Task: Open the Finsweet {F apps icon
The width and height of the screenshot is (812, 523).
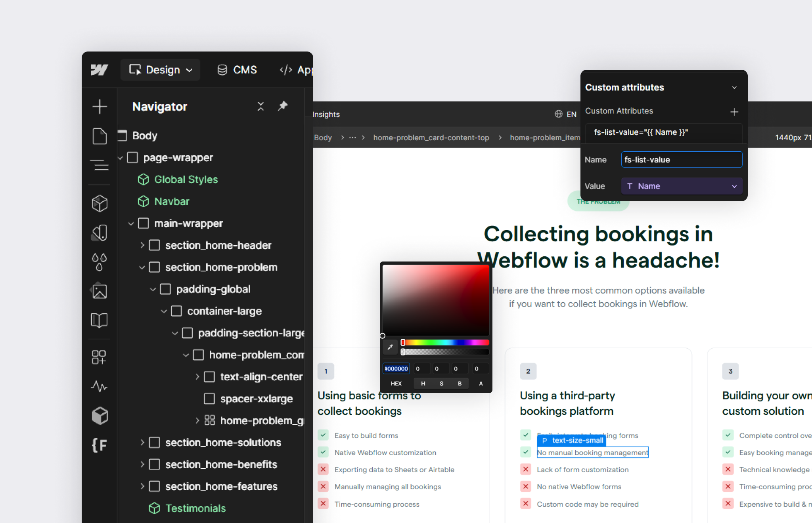Action: coord(100,445)
